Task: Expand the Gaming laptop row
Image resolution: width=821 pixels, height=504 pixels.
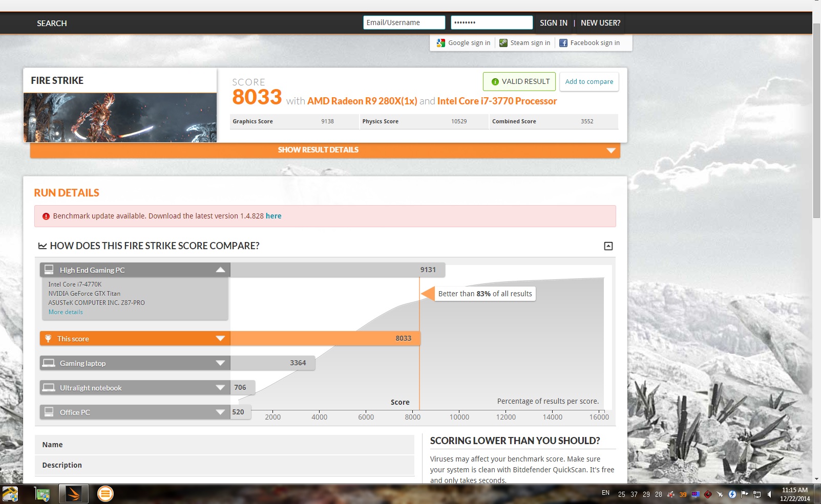Action: 220,363
